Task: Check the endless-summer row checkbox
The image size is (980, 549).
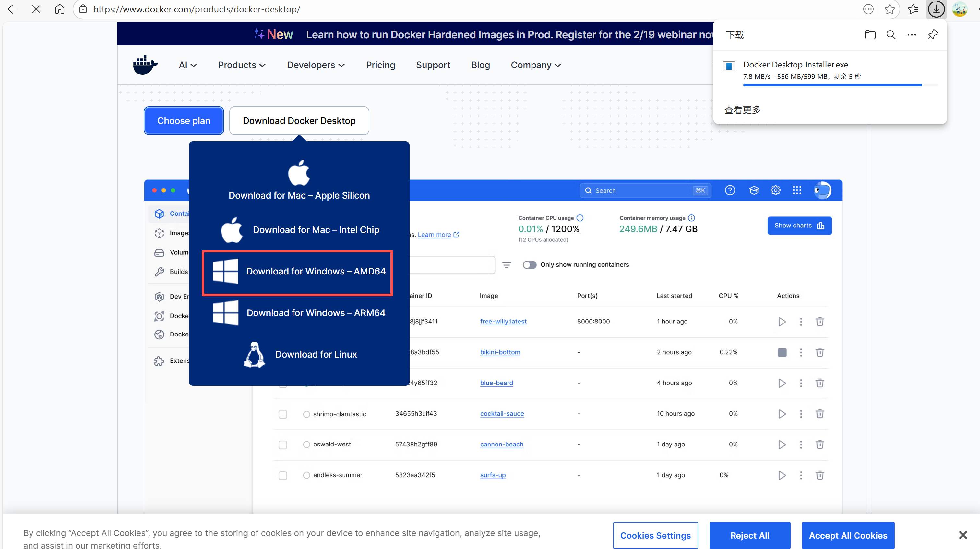Action: point(283,476)
